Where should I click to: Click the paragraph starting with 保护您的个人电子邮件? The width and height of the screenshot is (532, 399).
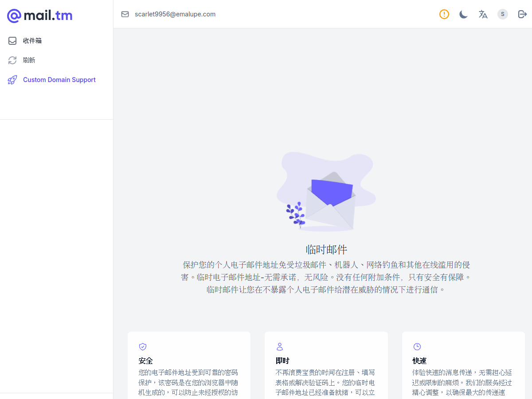pyautogui.click(x=326, y=278)
